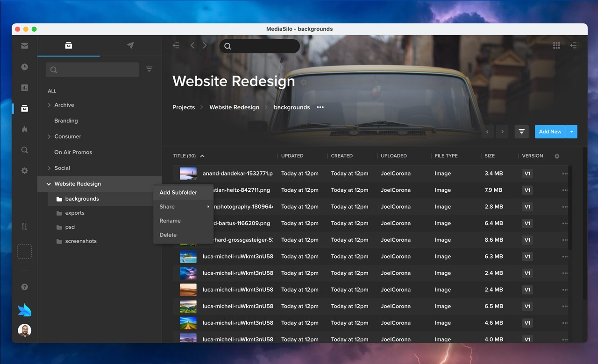Viewport: 598px width, 364px height.
Task: Open the Share submenu
Action: point(183,207)
